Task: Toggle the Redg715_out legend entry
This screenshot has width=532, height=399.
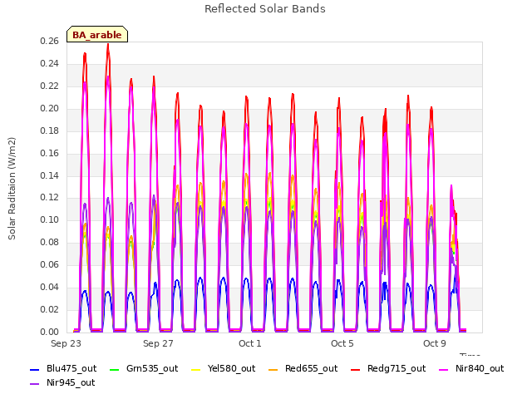Action: (x=388, y=369)
